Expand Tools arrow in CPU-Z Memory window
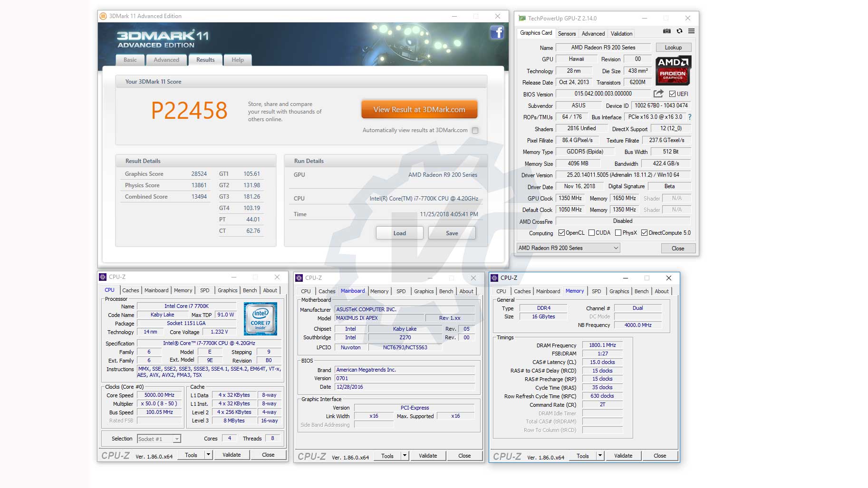This screenshot has width=868, height=488. [x=600, y=456]
